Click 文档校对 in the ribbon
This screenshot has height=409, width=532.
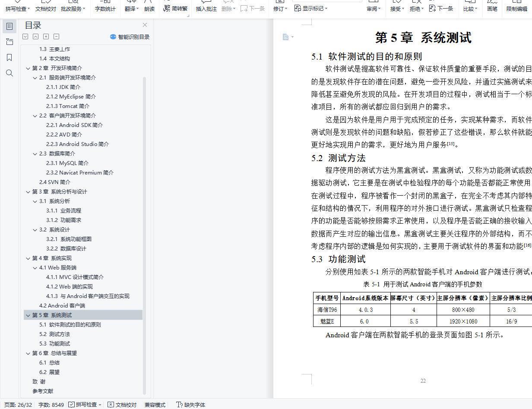[x=45, y=9]
